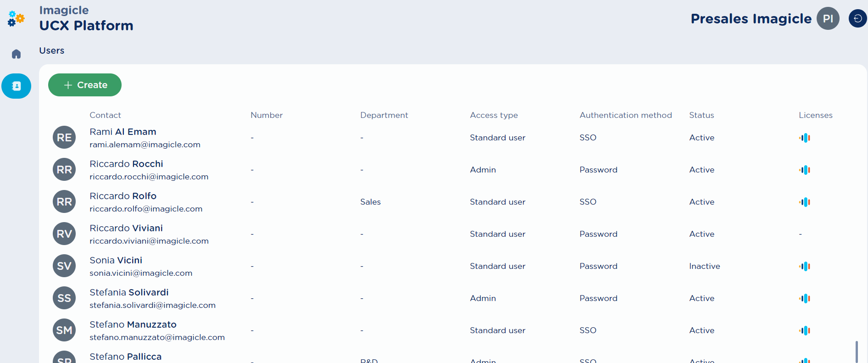Click the Users breadcrumb title
Image resolution: width=868 pixels, height=363 pixels.
coord(51,50)
